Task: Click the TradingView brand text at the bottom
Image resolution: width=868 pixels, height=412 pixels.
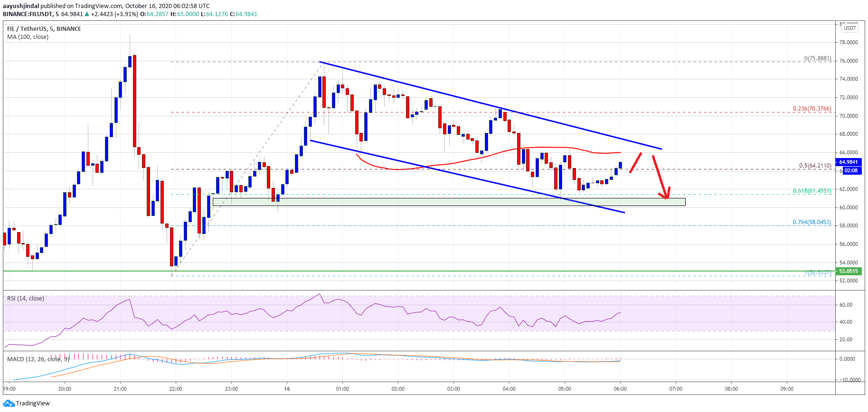Action: click(33, 403)
